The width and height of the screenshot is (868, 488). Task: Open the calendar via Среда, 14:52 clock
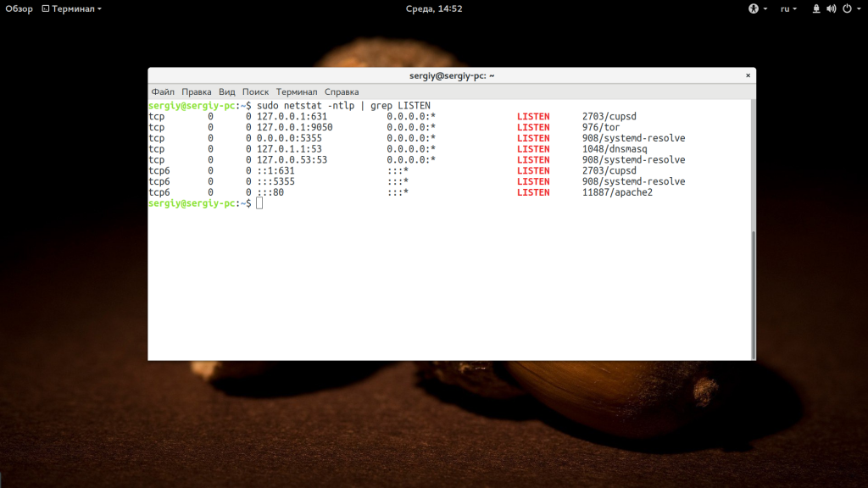click(x=433, y=8)
